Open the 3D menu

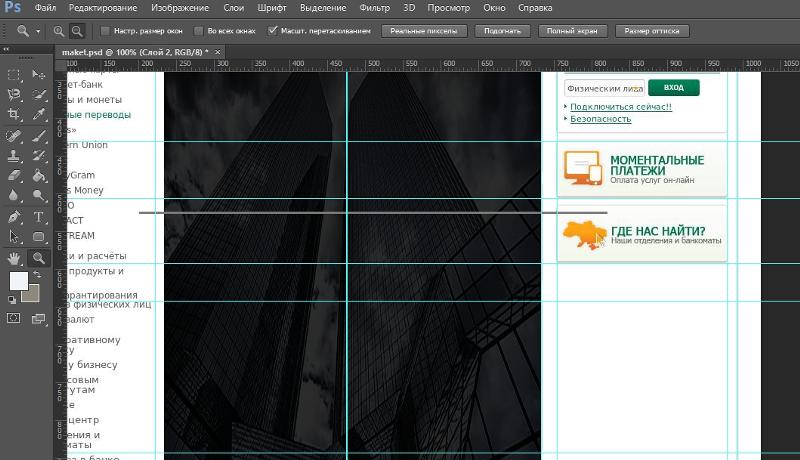pyautogui.click(x=409, y=8)
